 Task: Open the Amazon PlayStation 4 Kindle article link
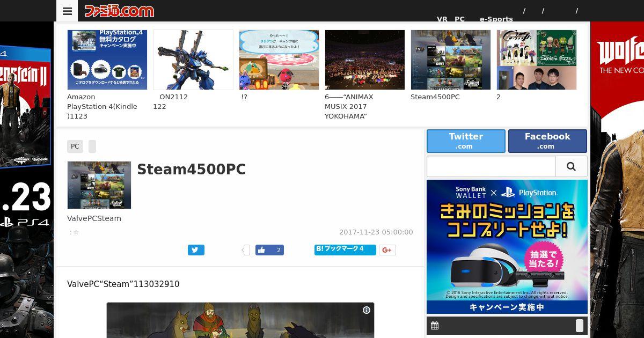click(x=103, y=106)
